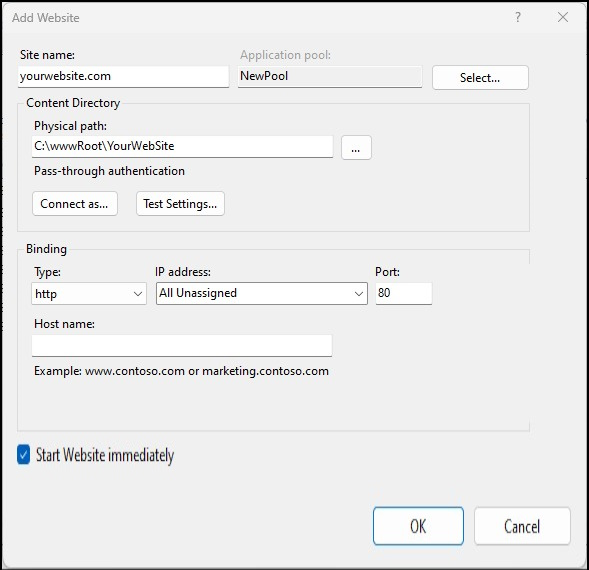The width and height of the screenshot is (589, 570).
Task: Click the empty Host name field
Action: 182,345
